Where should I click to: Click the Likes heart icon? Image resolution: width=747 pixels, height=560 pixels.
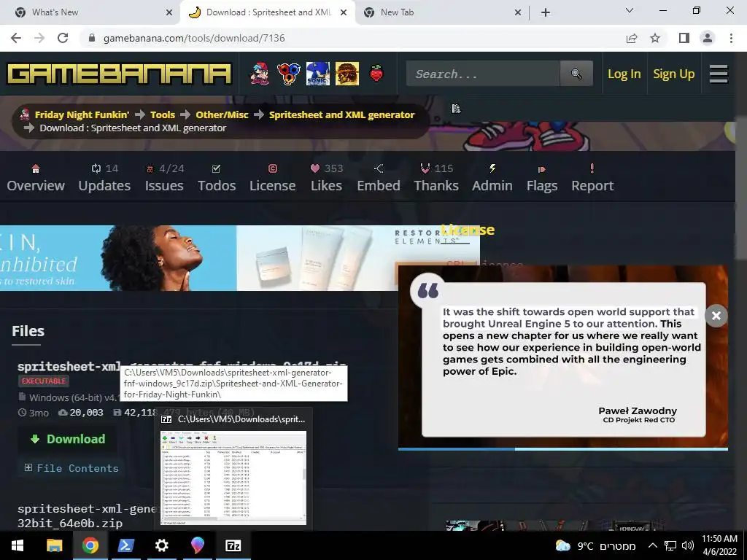coord(315,168)
